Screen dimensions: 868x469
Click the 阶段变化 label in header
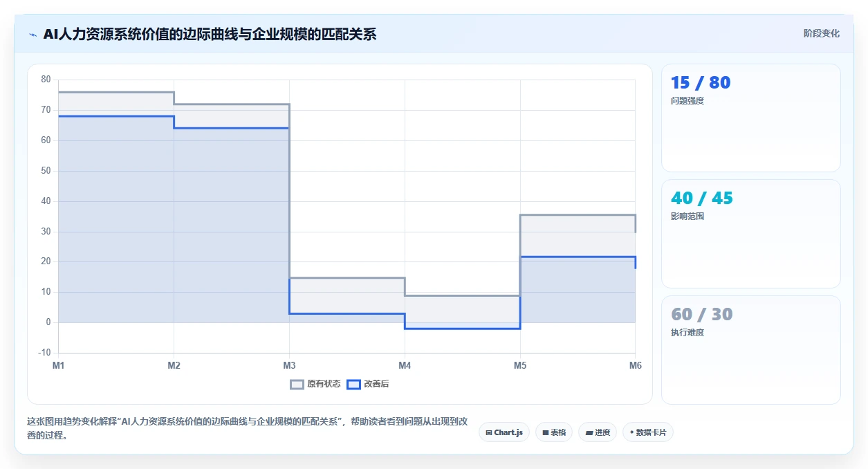(821, 33)
